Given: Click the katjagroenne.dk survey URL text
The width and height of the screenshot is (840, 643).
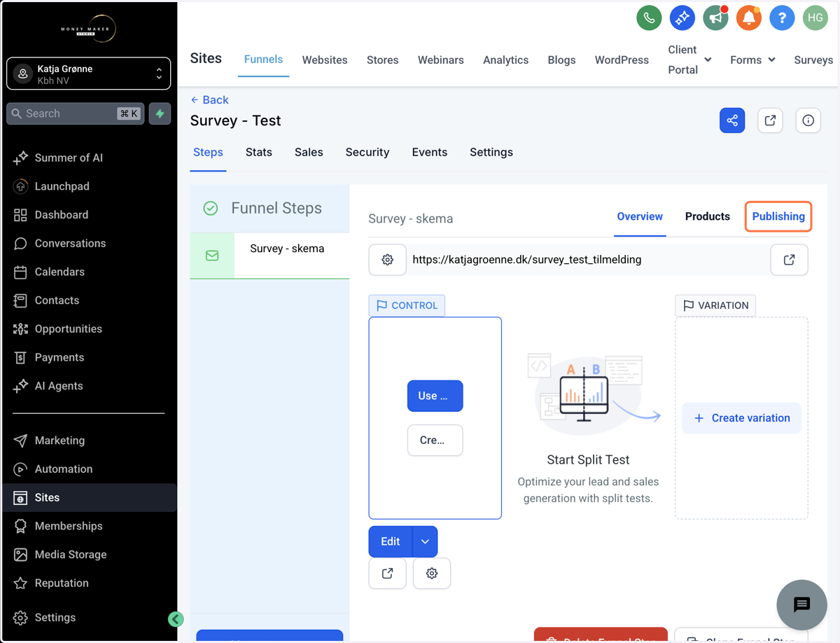Looking at the screenshot, I should pos(527,260).
